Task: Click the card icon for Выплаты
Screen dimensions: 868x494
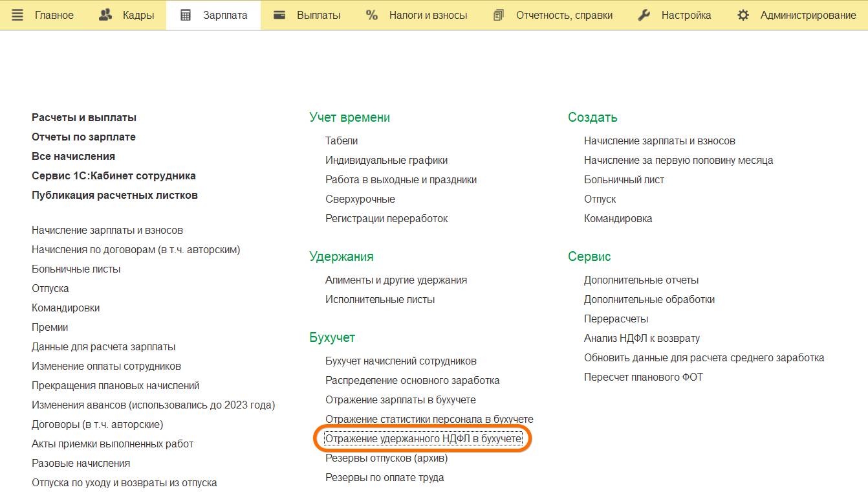Action: coord(279,15)
